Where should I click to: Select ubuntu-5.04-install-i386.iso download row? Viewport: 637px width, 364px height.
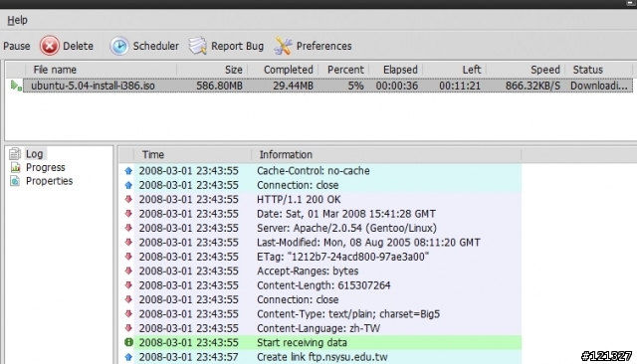pos(327,86)
